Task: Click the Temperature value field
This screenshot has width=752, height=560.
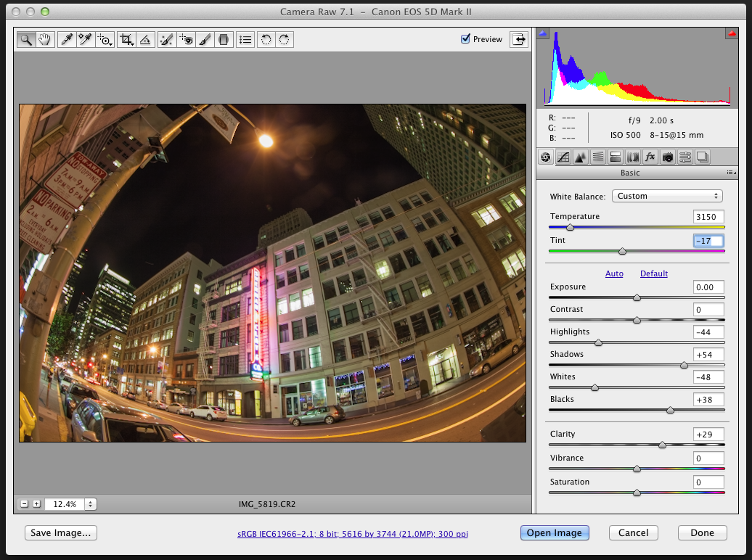Action: click(708, 217)
